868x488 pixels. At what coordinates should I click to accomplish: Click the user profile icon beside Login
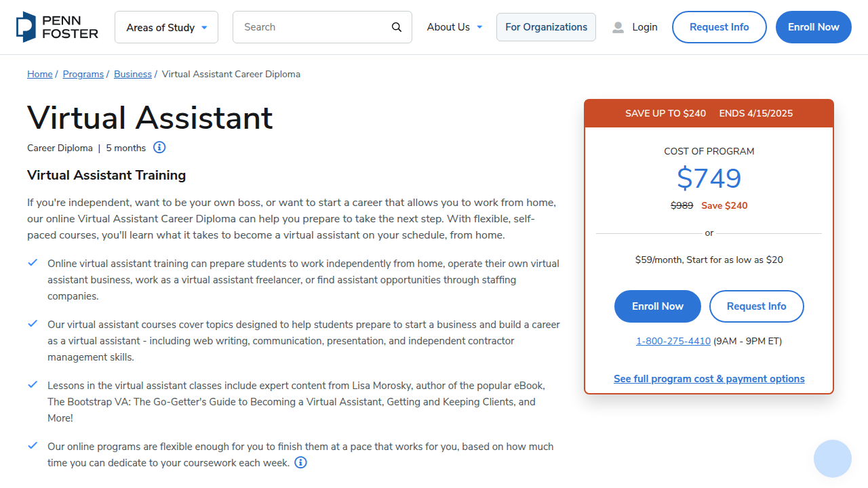click(618, 27)
